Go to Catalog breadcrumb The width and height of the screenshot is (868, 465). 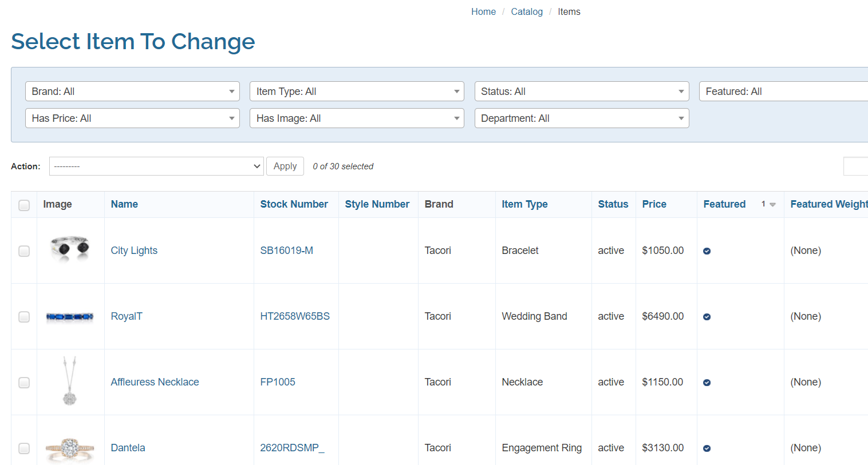(x=527, y=11)
